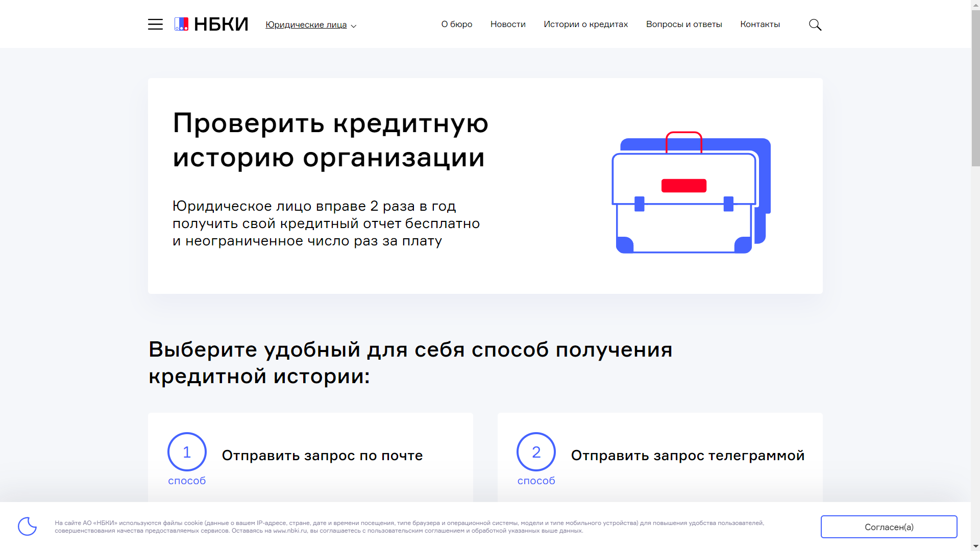Click the chevron next to Юридические лица
The image size is (980, 551).
[353, 26]
